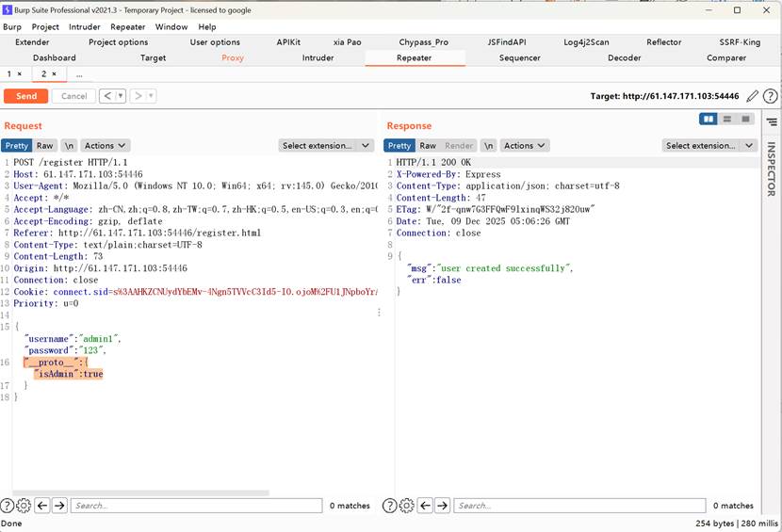
Task: Edit the target with the pencil icon
Action: point(752,96)
